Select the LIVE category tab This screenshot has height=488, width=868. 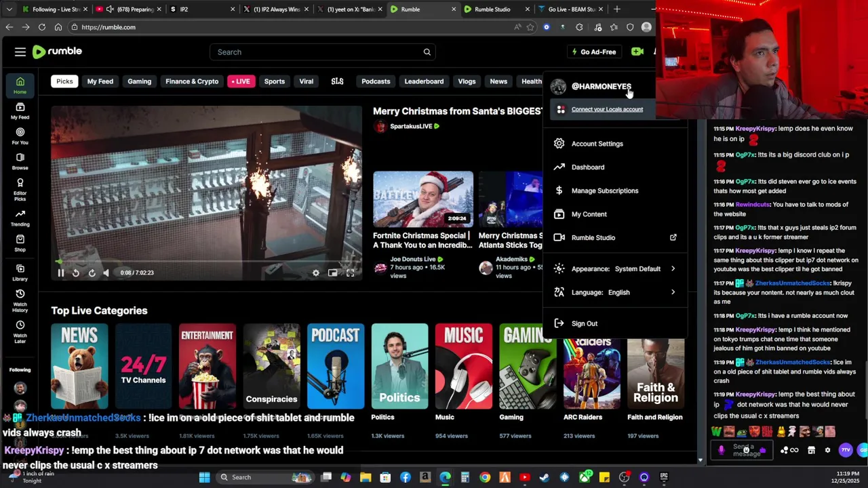241,81
